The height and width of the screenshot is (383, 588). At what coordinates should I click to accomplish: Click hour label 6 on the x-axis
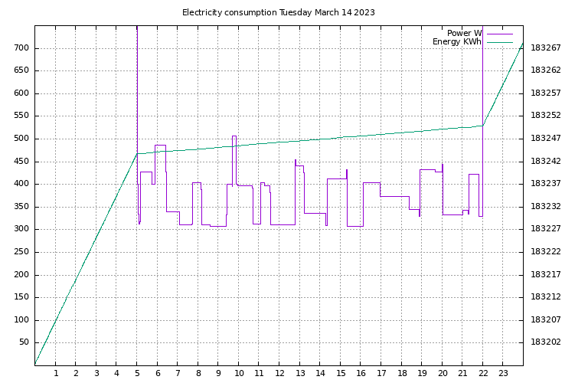pyautogui.click(x=158, y=373)
